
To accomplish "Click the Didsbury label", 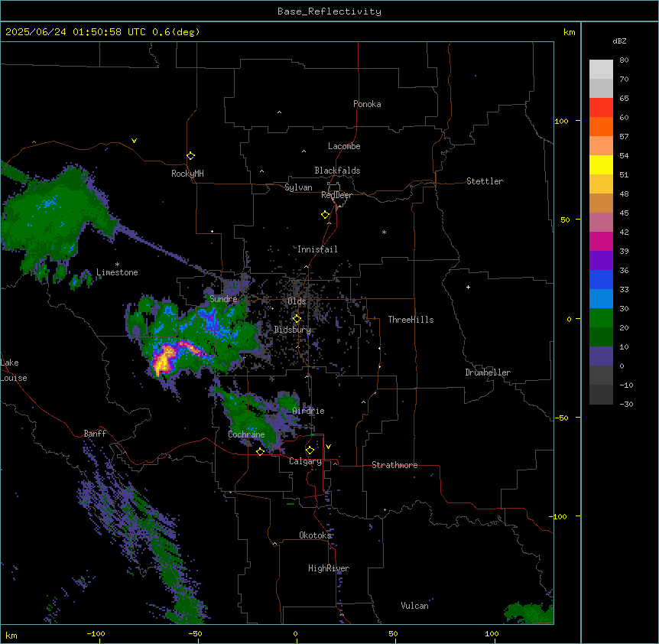I will 293,330.
